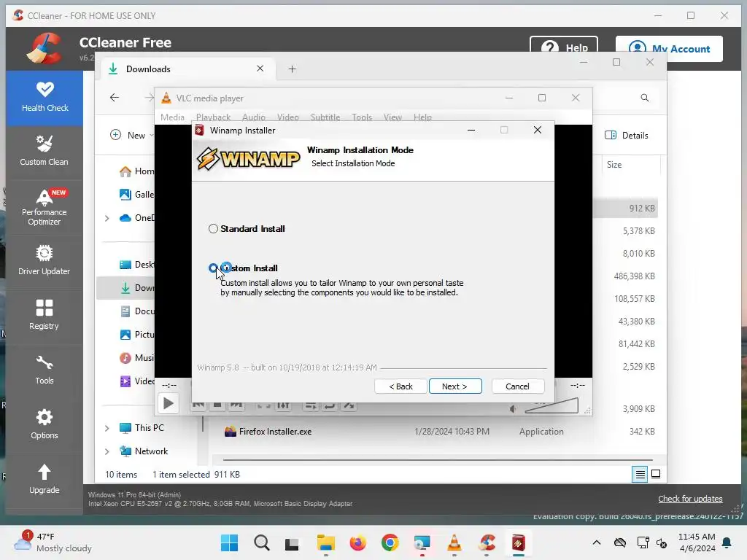This screenshot has width=747, height=560.
Task: Add a new File Explorer tab
Action: point(292,69)
